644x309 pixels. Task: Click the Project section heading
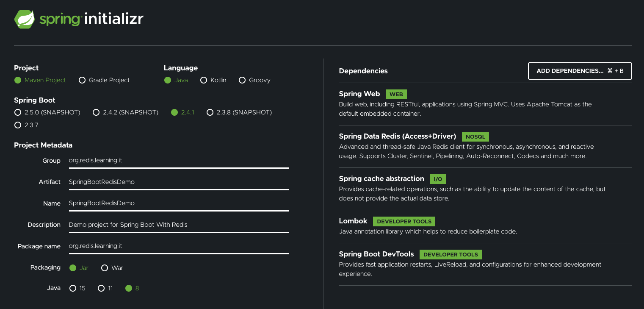tap(26, 68)
